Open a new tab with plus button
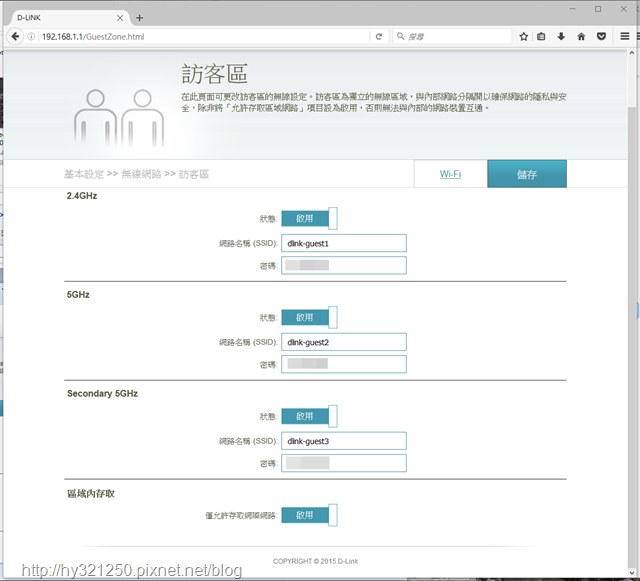The height and width of the screenshot is (581, 640). 140,18
